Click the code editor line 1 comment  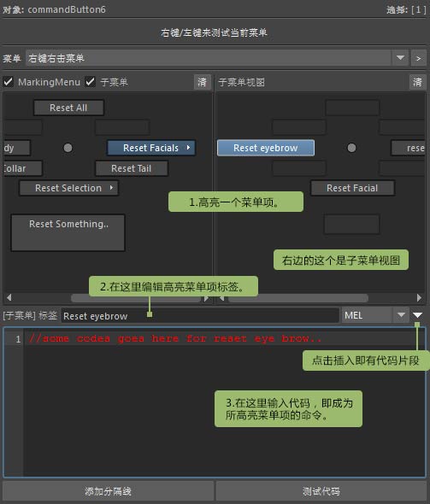[174, 338]
